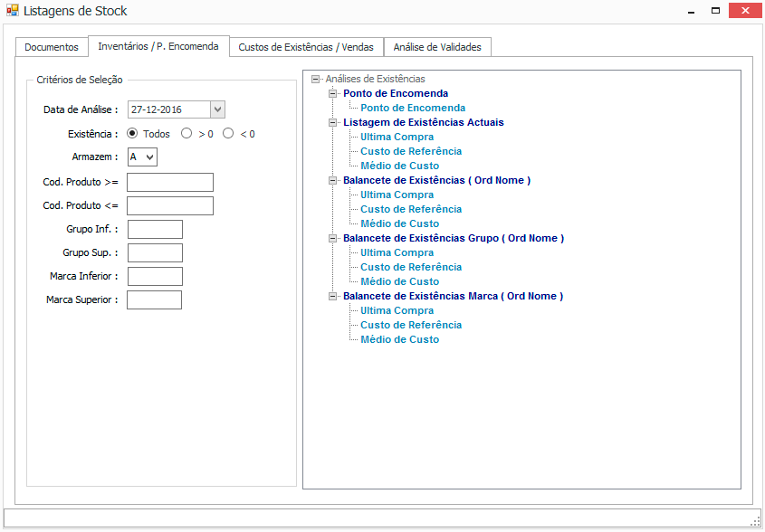The image size is (765, 532).
Task: Open Médio de Custo under Balancete de Existências Grupo
Action: tap(399, 282)
